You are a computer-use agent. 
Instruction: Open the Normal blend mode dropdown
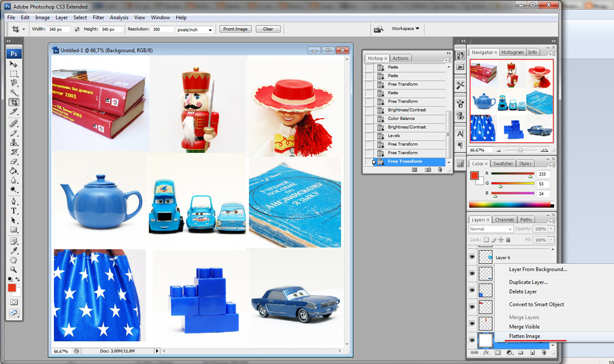(x=490, y=229)
